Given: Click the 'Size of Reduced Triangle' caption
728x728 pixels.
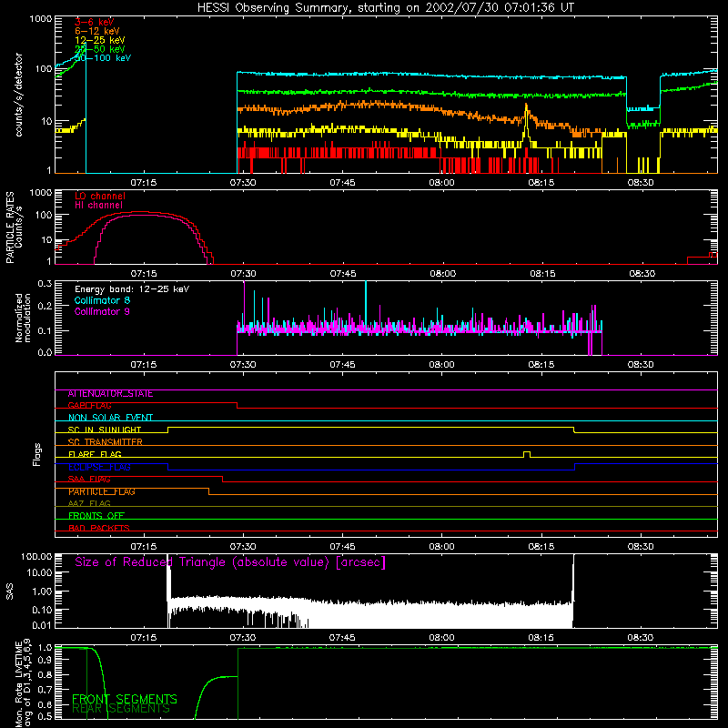Looking at the screenshot, I should [230, 562].
